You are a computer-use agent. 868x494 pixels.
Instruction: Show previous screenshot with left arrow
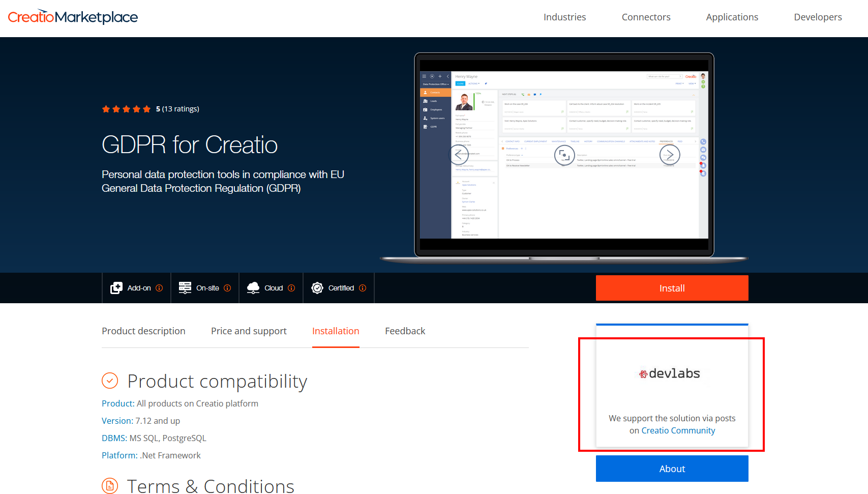pos(459,155)
